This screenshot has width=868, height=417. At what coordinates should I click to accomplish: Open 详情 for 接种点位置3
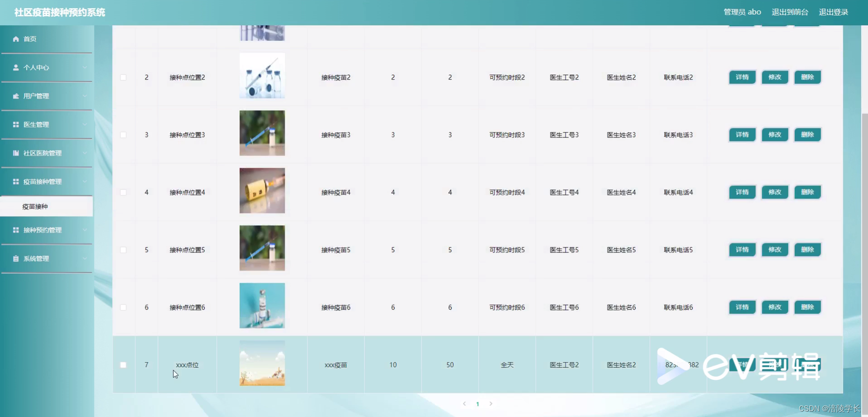coord(742,134)
